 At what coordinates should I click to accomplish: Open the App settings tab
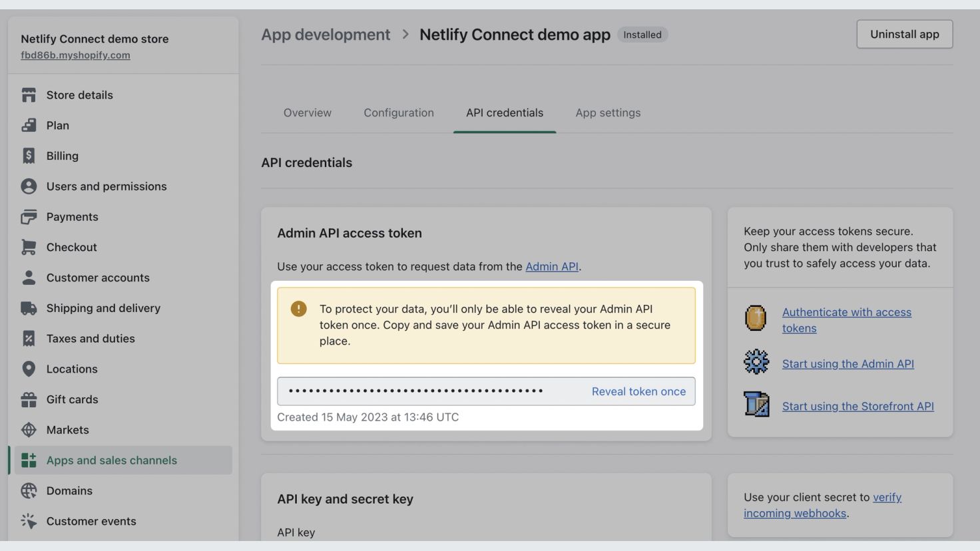point(608,113)
